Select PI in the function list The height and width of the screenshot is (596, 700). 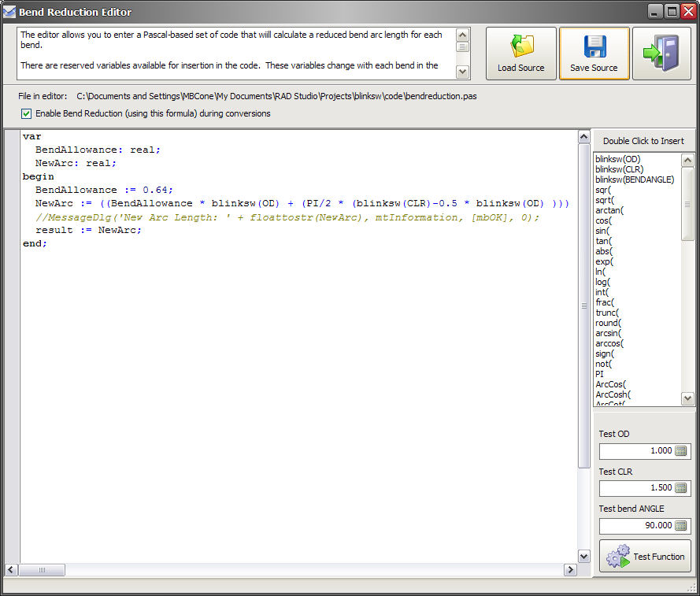600,374
